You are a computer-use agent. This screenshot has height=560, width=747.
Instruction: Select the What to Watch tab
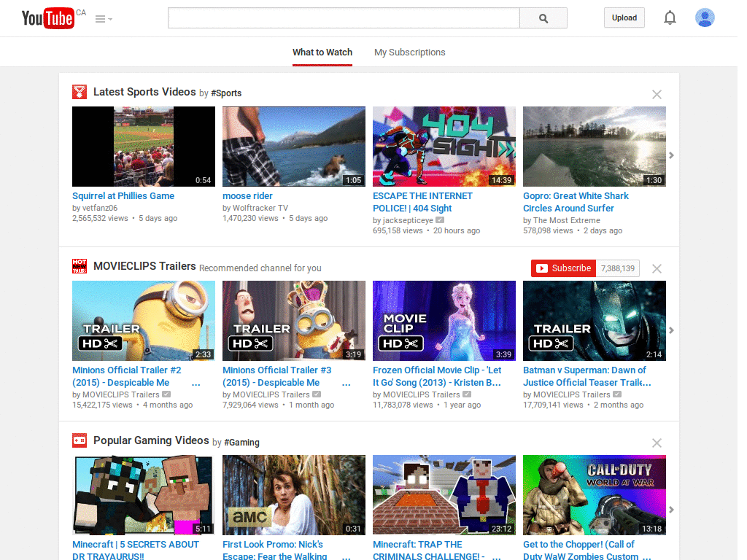click(x=322, y=52)
